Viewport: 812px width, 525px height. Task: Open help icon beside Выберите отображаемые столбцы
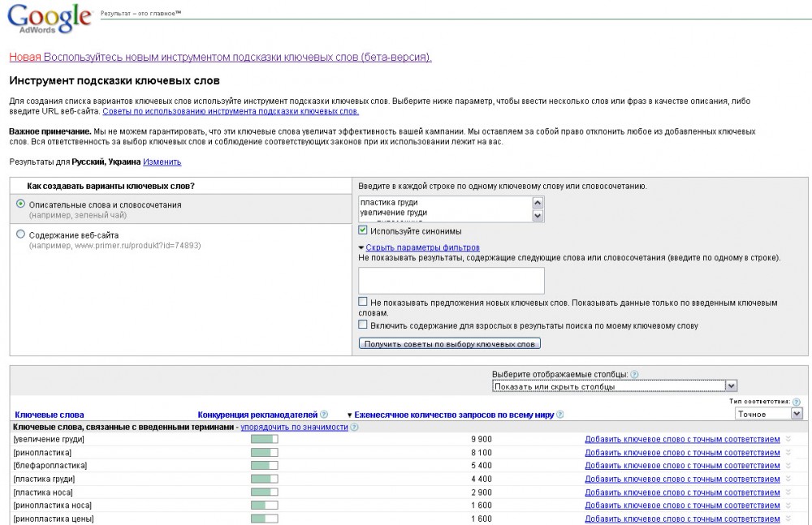[x=634, y=374]
